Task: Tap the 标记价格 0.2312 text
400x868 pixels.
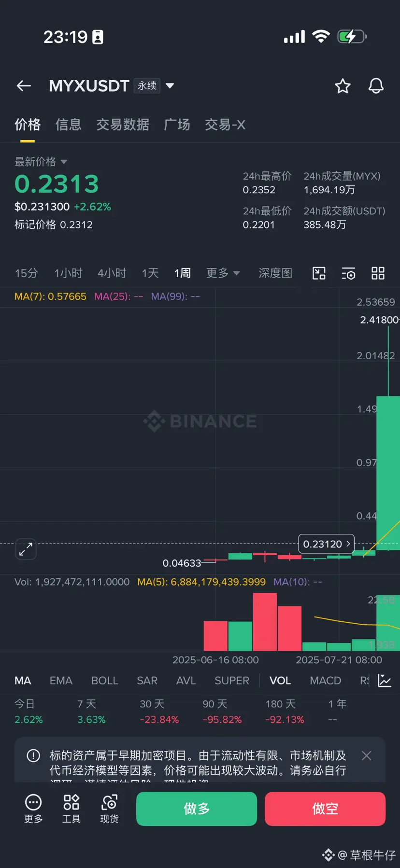Action: [54, 224]
